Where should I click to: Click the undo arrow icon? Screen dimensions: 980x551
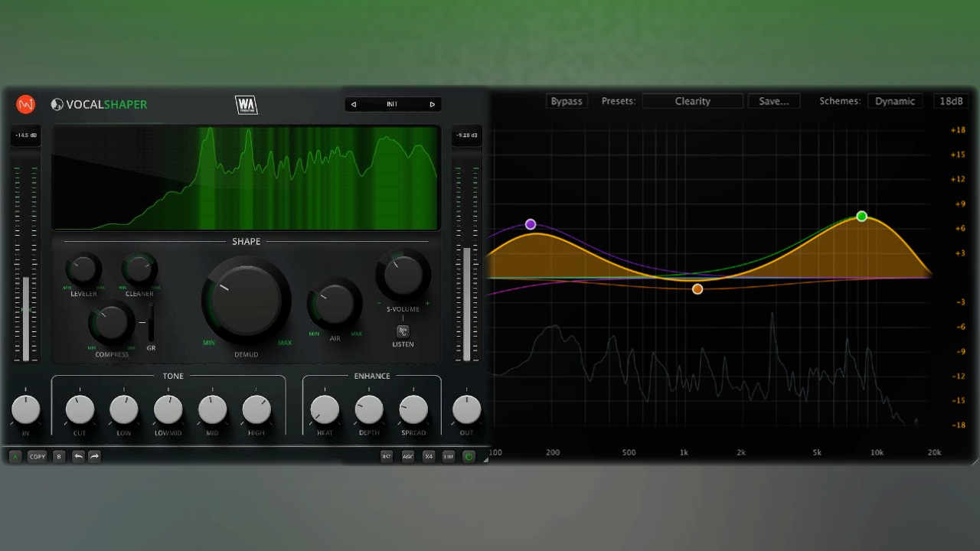[x=78, y=456]
